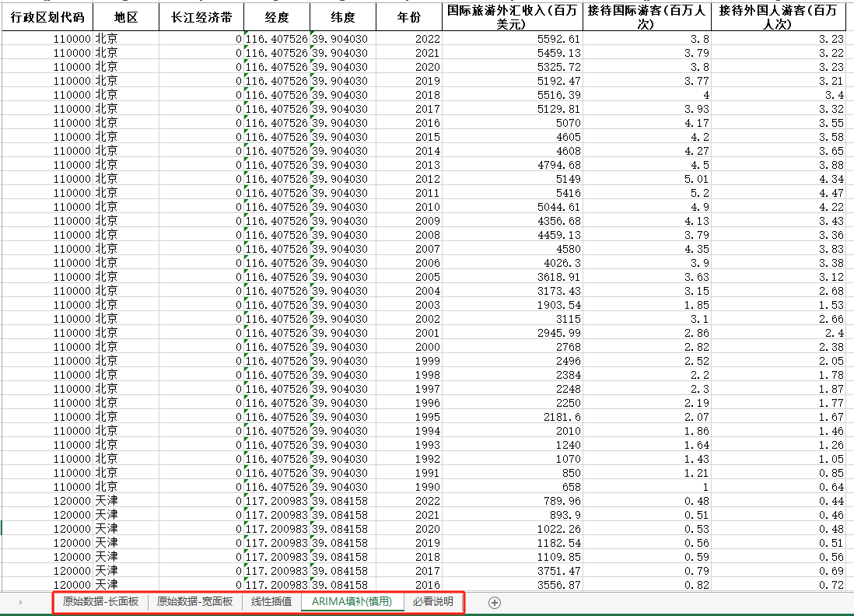Select the cell with 4026.3

tap(513, 263)
